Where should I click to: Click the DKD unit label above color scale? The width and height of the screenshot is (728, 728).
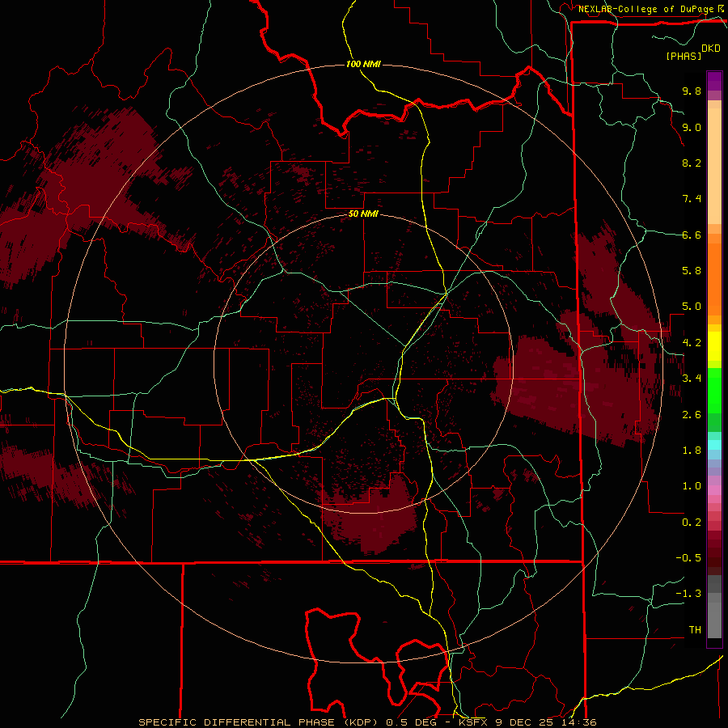coord(710,49)
